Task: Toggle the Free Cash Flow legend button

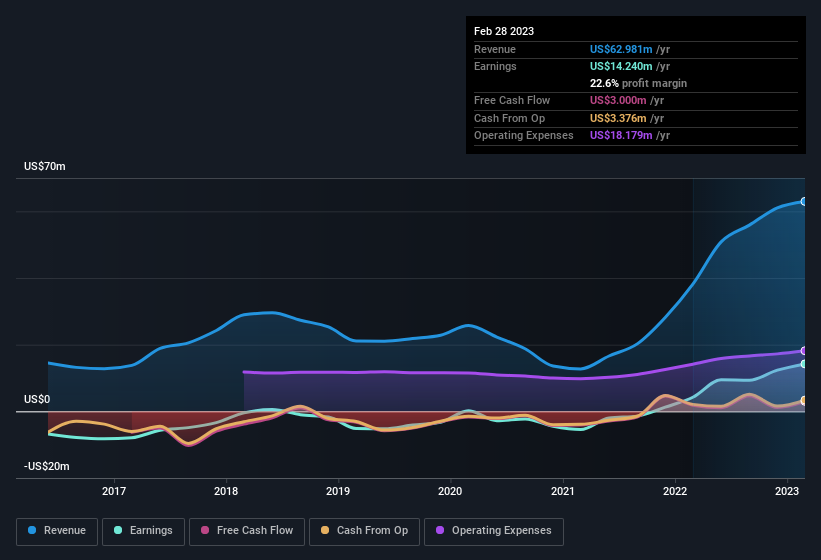Action: (x=247, y=531)
